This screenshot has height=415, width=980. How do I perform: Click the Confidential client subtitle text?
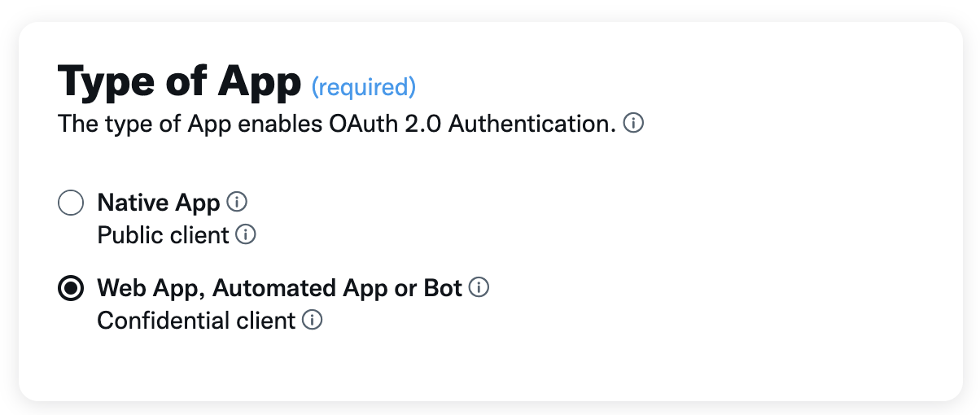pos(195,321)
